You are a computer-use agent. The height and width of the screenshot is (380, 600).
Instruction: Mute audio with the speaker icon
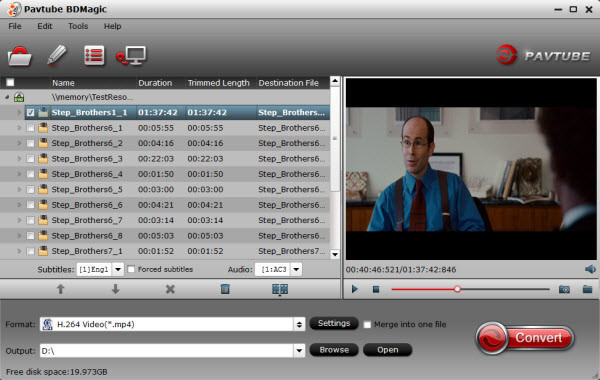click(x=590, y=269)
